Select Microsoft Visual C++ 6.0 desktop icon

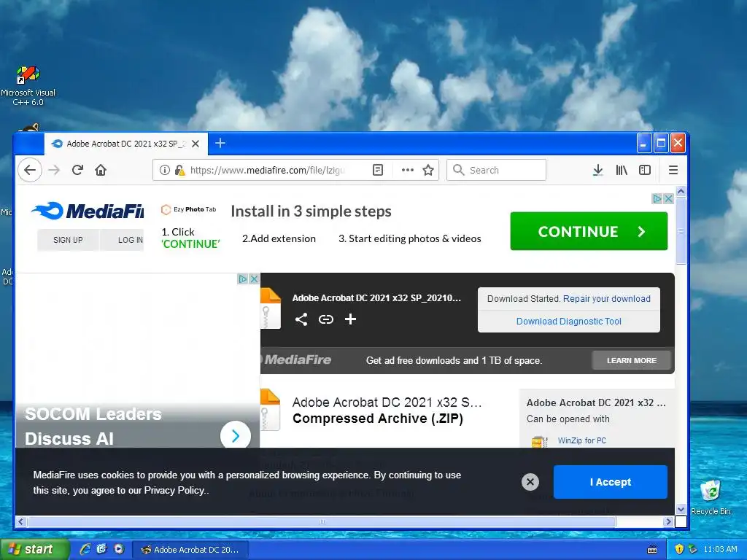pos(28,86)
